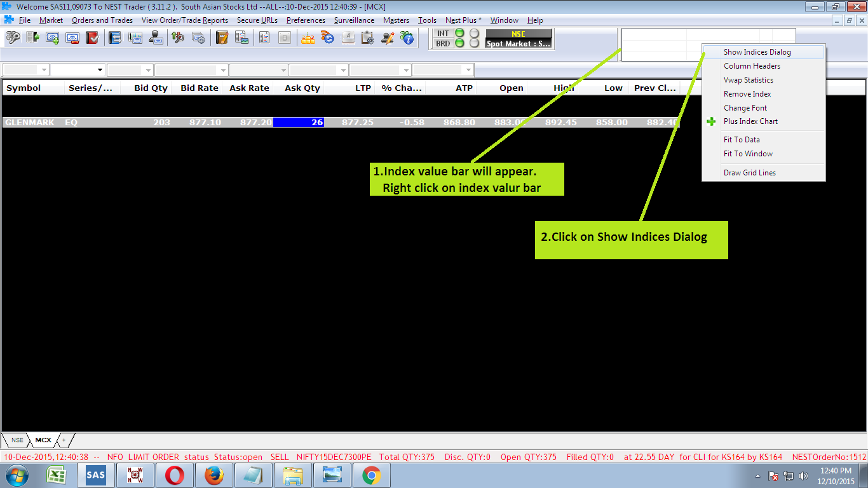The image size is (868, 488).
Task: Click the Symbol column header
Action: tap(32, 88)
